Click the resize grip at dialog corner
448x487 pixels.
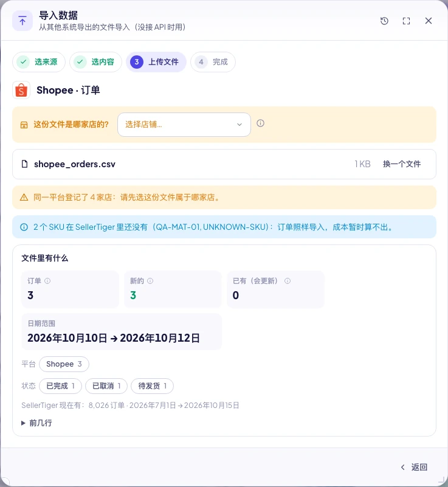pos(441,480)
